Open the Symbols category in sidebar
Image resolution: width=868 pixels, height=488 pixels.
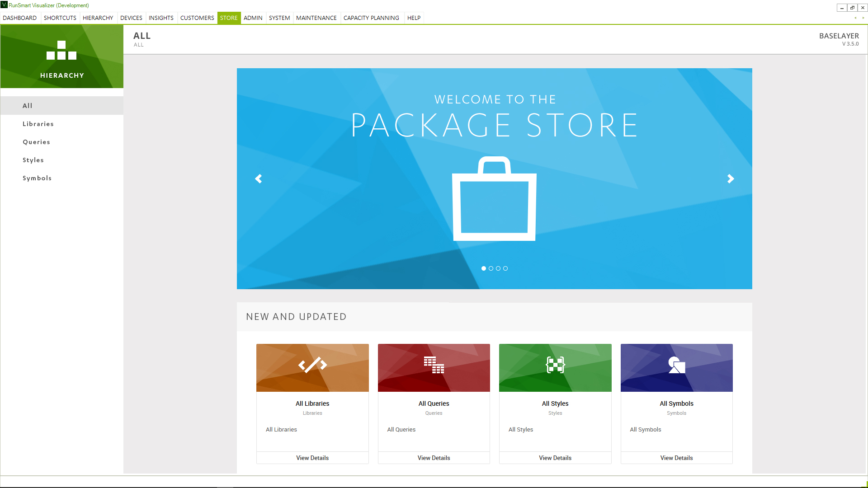coord(37,178)
